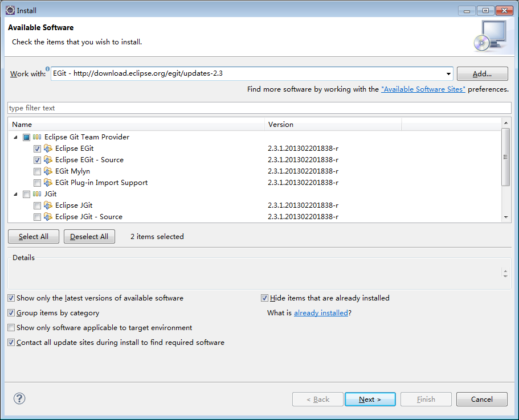Click the info decorator beside Work with
Screen dimensions: 519x420
pos(48,69)
